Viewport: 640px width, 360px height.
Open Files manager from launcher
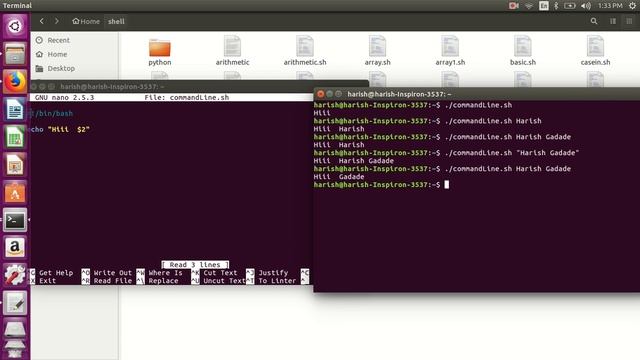coord(15,54)
